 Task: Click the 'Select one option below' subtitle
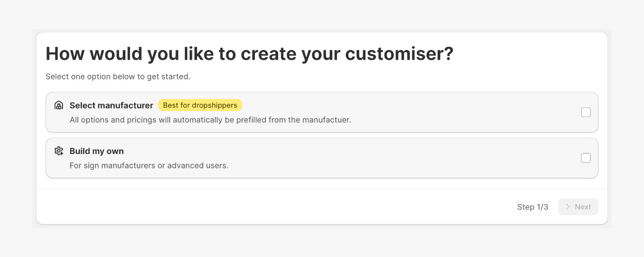(118, 77)
